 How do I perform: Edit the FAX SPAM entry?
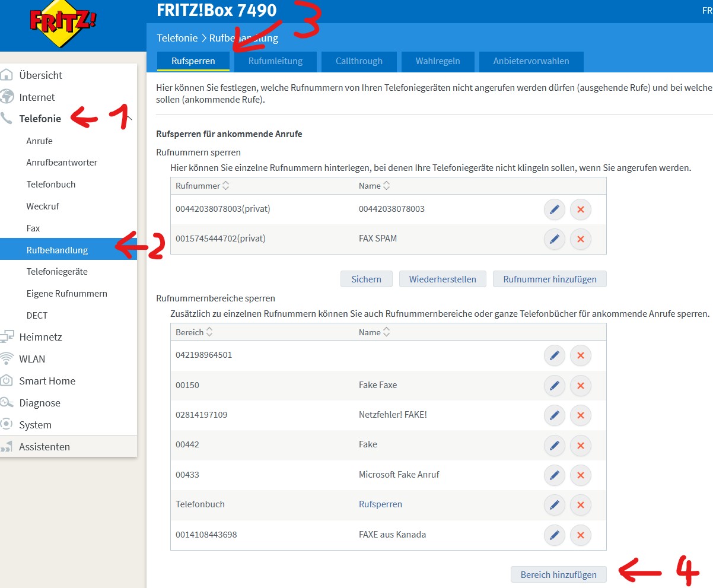pyautogui.click(x=554, y=239)
